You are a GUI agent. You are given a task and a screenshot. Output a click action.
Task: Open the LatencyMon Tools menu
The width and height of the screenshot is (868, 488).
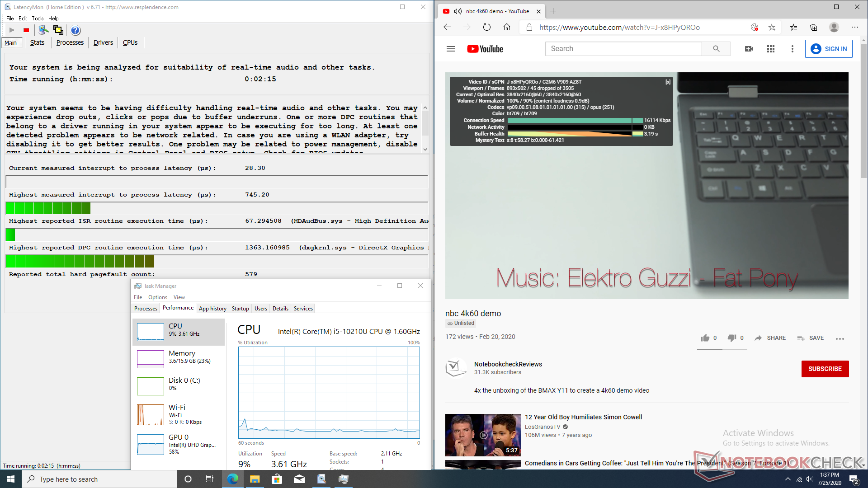[38, 19]
